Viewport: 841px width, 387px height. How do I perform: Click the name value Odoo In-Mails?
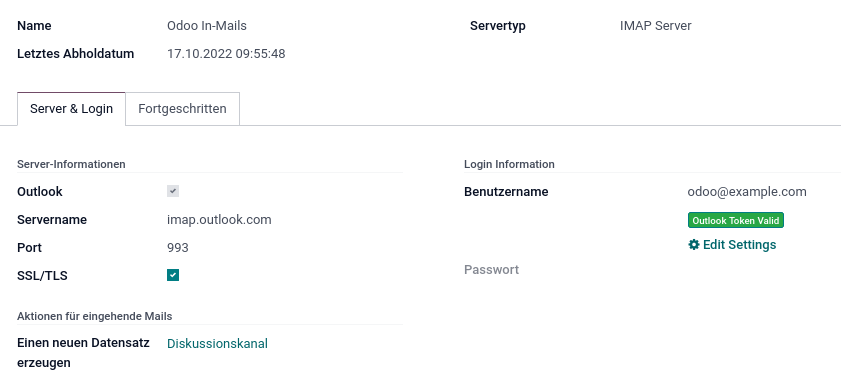click(207, 26)
